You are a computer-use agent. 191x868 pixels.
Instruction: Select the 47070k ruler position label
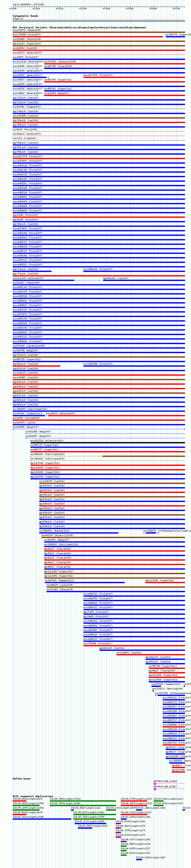click(x=177, y=9)
